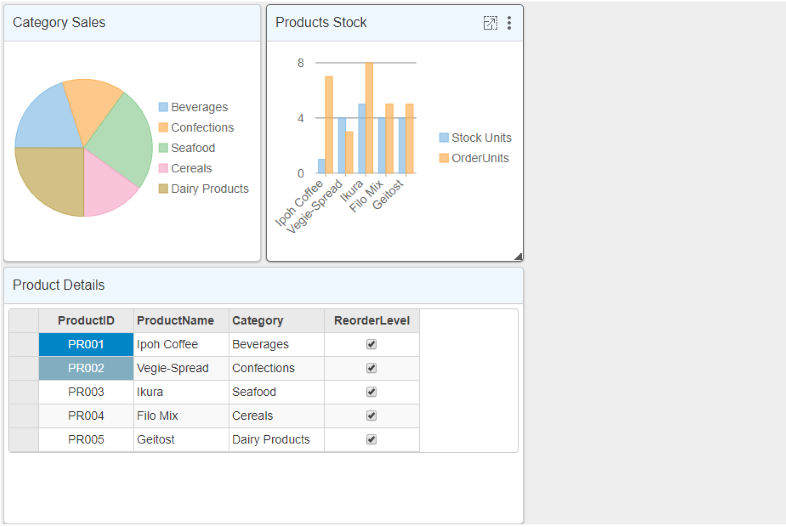Click the OrderUnits legend icon
This screenshot has width=786, height=527.
[x=444, y=158]
